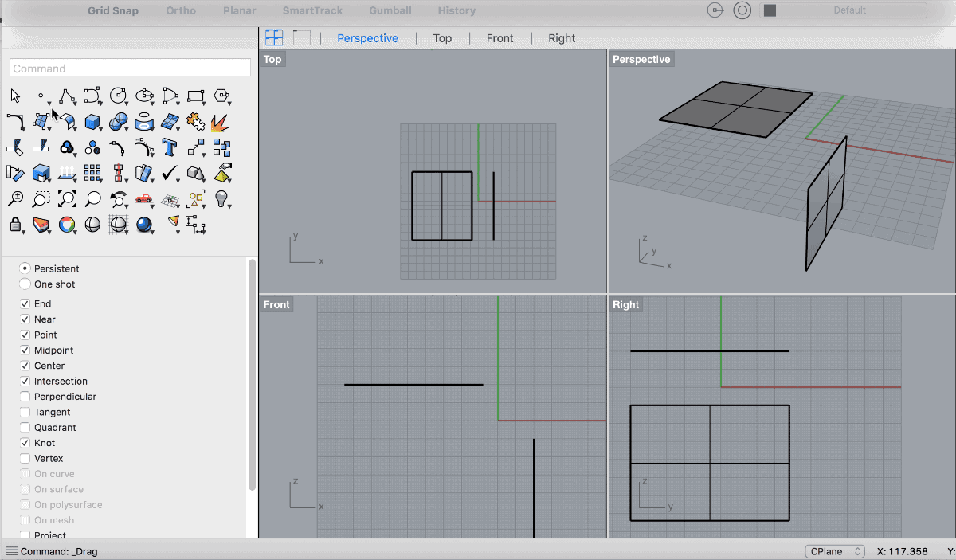The height and width of the screenshot is (560, 956).
Task: Switch to the Right viewport tab
Action: pyautogui.click(x=562, y=38)
